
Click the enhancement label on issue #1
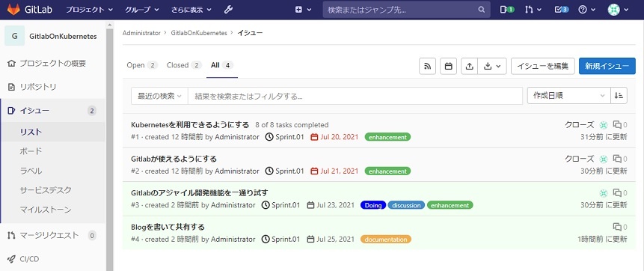[x=387, y=137]
